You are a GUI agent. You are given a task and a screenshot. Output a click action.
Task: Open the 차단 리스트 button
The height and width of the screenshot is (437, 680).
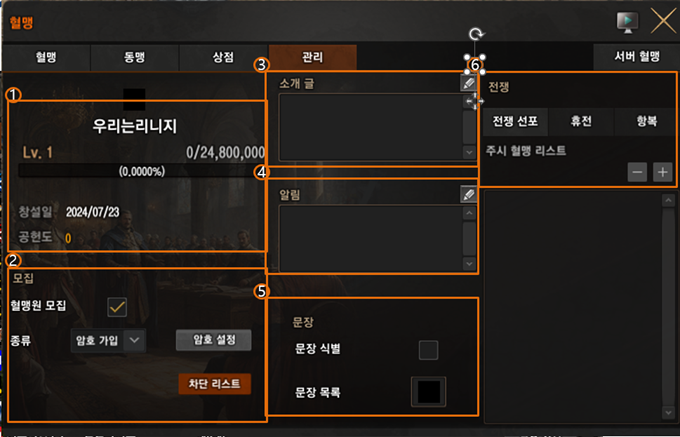215,384
